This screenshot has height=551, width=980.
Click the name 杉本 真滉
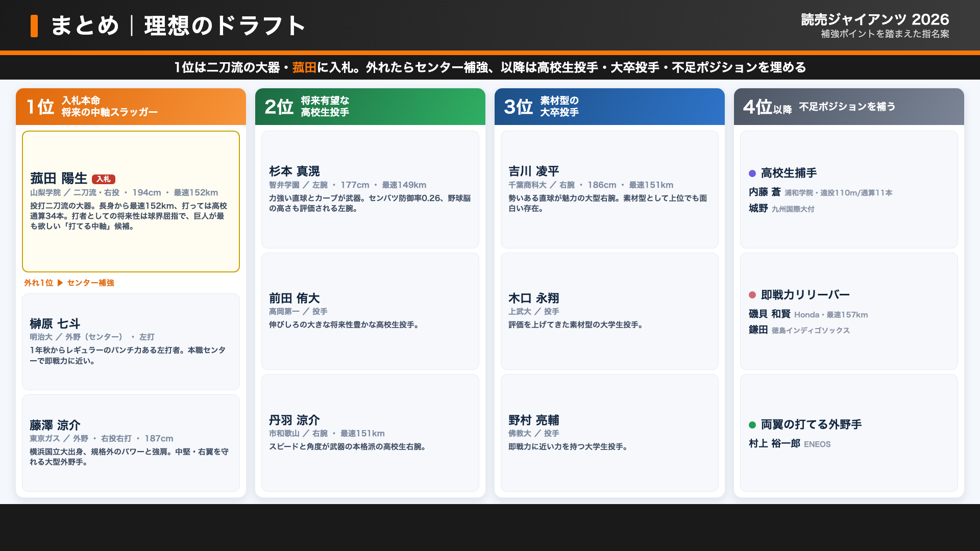point(295,171)
